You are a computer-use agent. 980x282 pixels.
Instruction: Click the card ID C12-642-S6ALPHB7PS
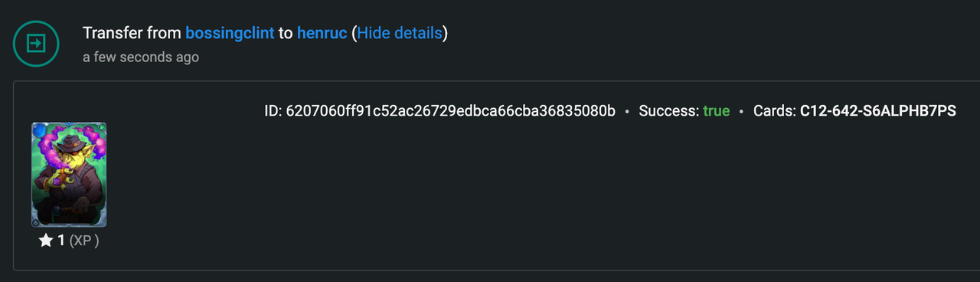878,111
